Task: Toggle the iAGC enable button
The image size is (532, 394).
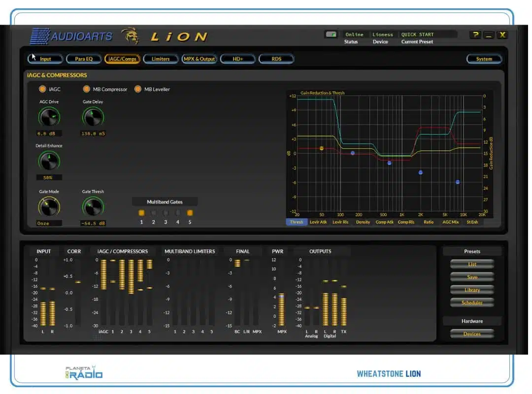Action: point(42,89)
